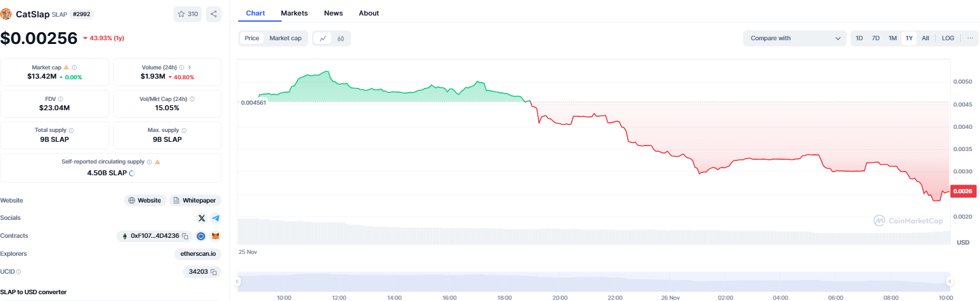Screen dimensions: 980x301
Task: Copy the contract address 0xF107...4D4236
Action: [x=185, y=236]
